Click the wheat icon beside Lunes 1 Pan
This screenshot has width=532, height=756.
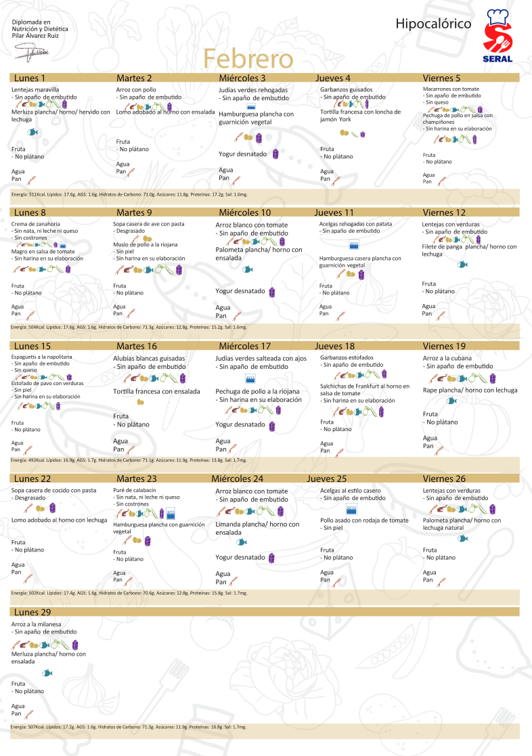click(30, 180)
